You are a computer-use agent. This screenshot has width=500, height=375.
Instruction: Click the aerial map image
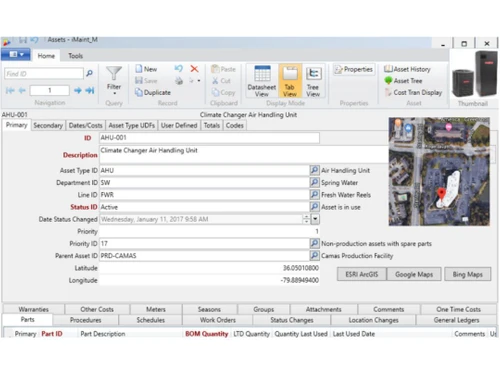[439, 171]
